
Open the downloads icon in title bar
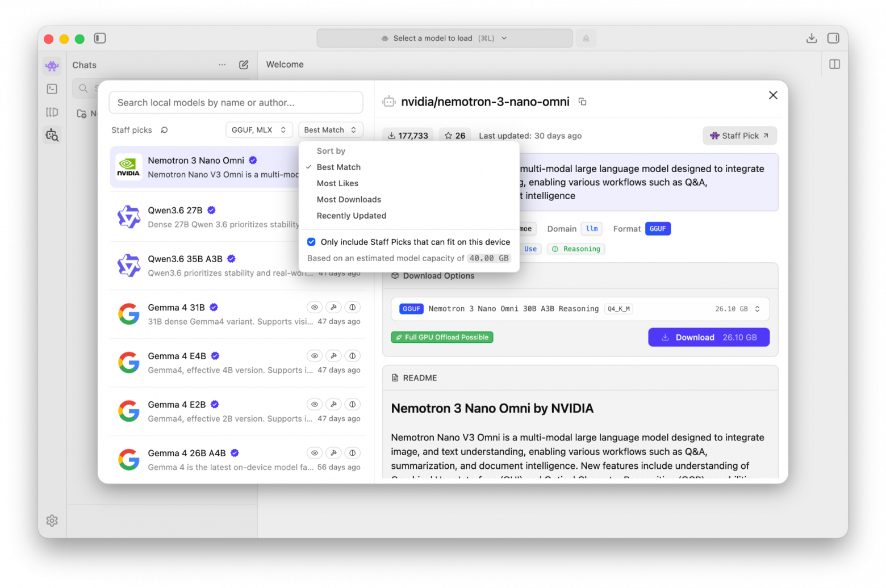[x=812, y=38]
